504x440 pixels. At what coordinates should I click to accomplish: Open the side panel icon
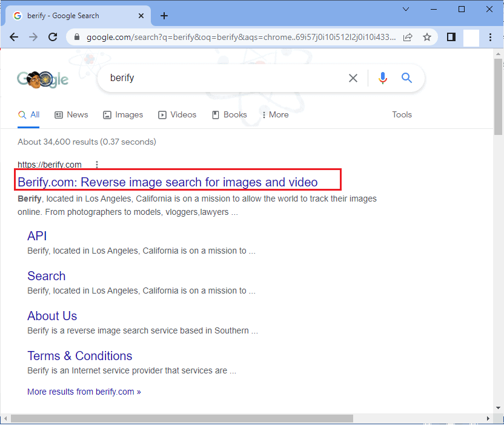pyautogui.click(x=451, y=37)
